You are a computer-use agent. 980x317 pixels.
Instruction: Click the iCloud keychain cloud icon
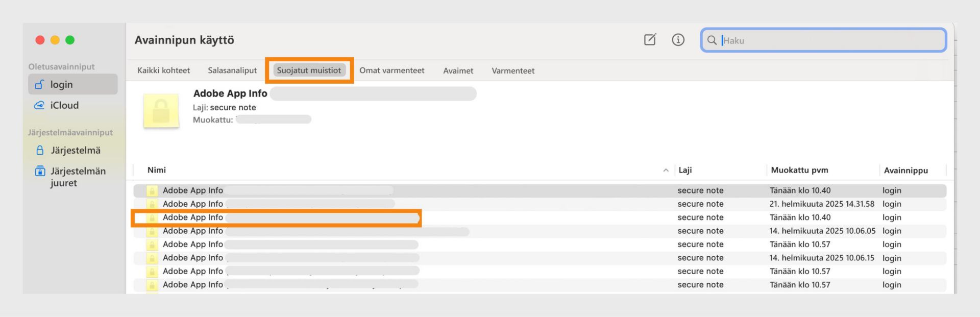(x=39, y=105)
